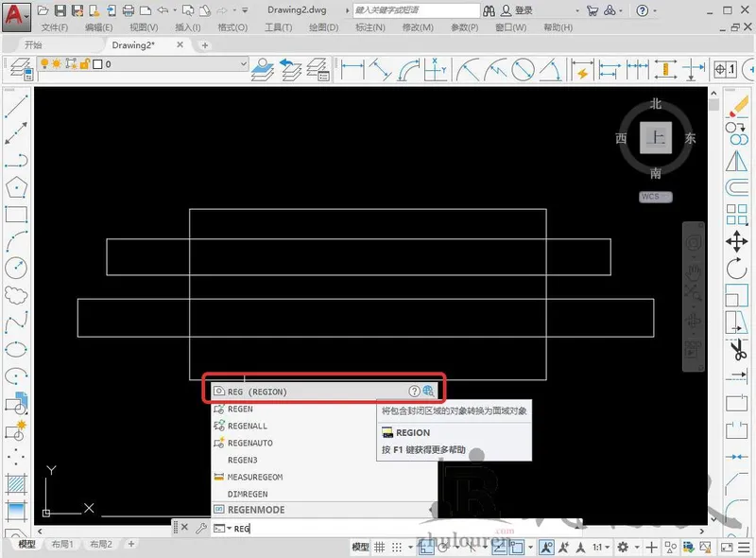Click the Diameter dimension icon
Image resolution: width=756 pixels, height=558 pixels.
tap(523, 70)
